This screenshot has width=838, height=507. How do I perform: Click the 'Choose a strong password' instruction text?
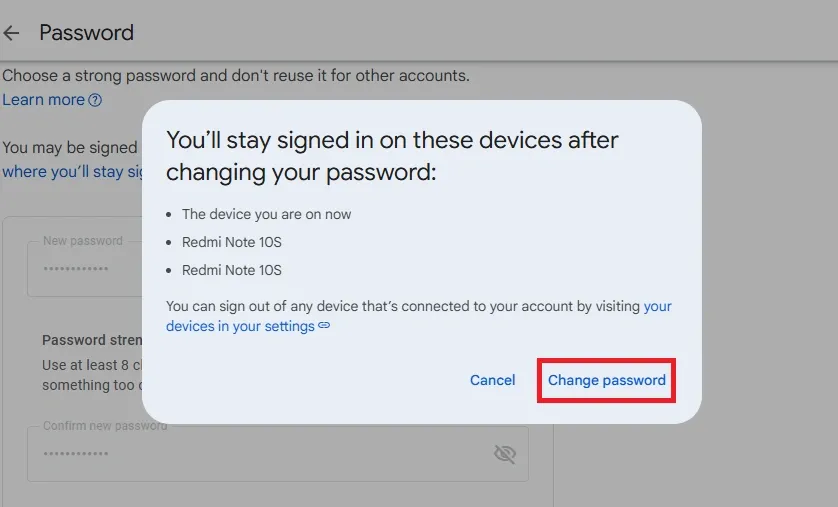click(x=236, y=75)
